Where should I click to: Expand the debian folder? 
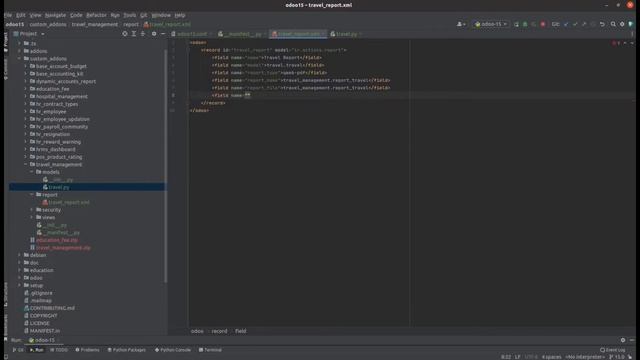19,255
